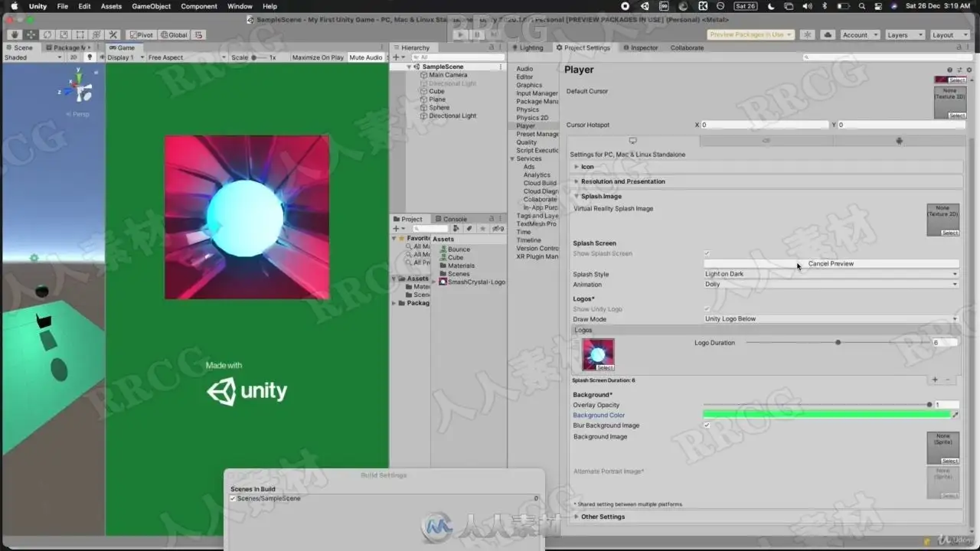Toggle Show Unity Logo checkbox
The image size is (980, 551).
click(x=707, y=309)
